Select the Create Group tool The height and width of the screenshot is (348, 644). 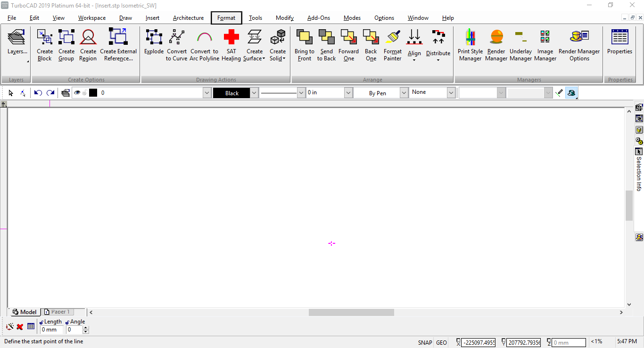click(66, 45)
